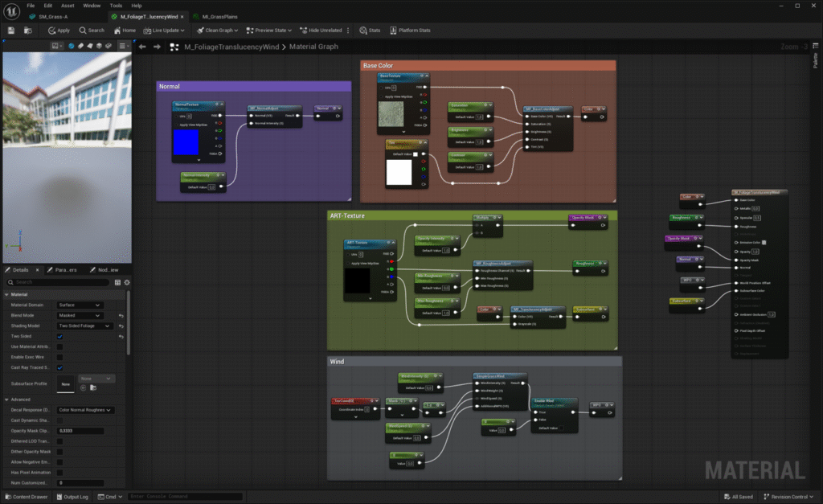
Task: Open the Asset menu
Action: (x=68, y=6)
